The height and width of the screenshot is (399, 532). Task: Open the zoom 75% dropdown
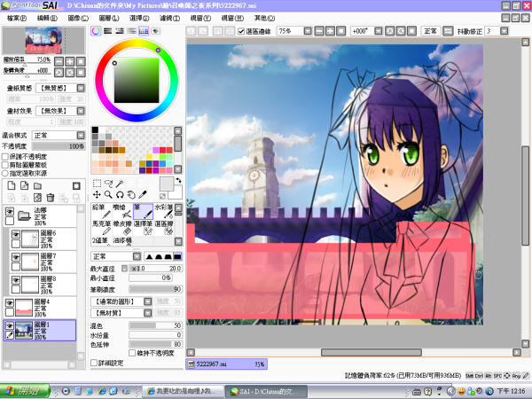click(x=308, y=31)
